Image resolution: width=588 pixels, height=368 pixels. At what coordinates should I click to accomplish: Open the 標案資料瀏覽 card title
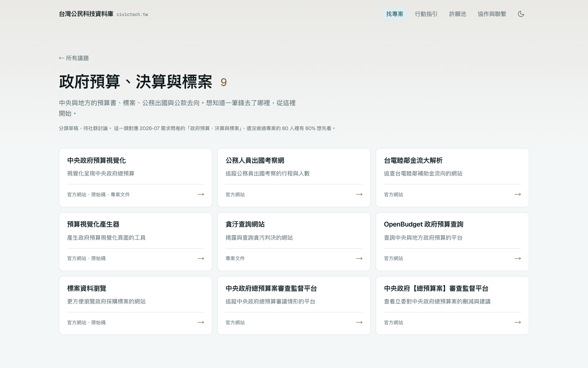pyautogui.click(x=87, y=288)
